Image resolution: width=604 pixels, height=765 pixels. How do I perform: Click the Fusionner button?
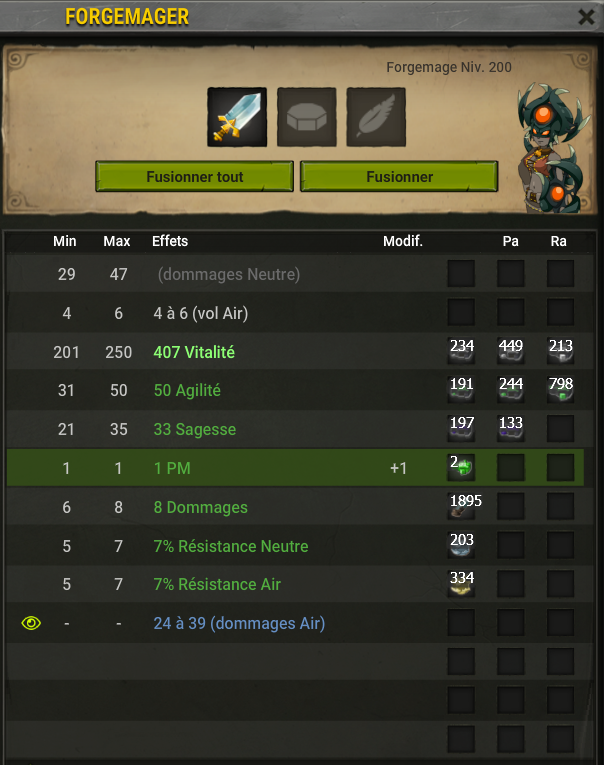tap(399, 177)
